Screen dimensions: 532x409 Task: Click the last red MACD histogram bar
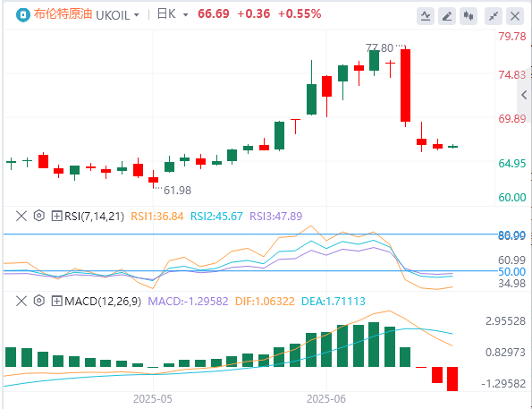[452, 379]
